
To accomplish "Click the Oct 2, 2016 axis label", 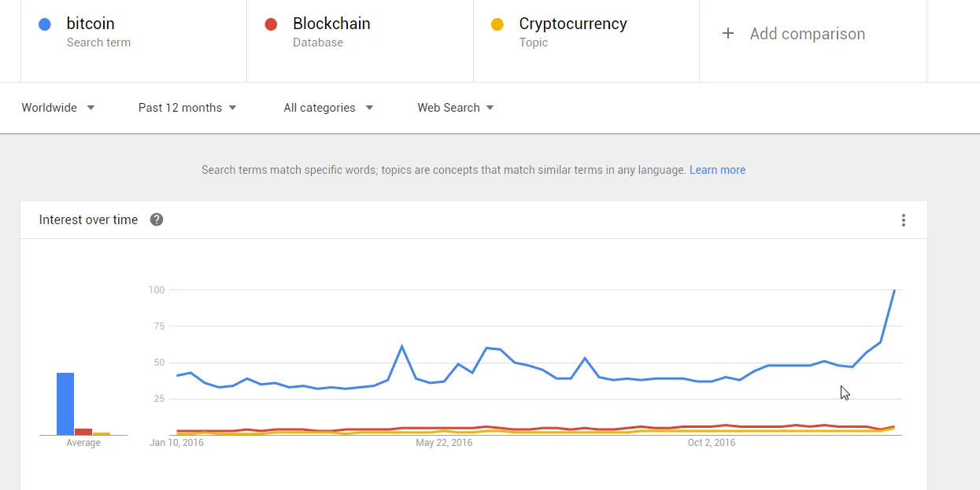I will point(712,443).
